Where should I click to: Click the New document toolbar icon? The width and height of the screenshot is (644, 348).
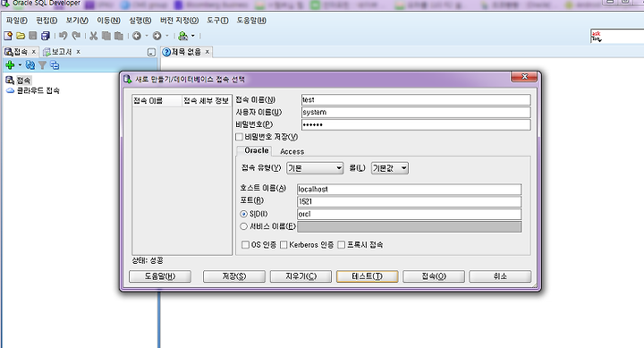(x=8, y=36)
